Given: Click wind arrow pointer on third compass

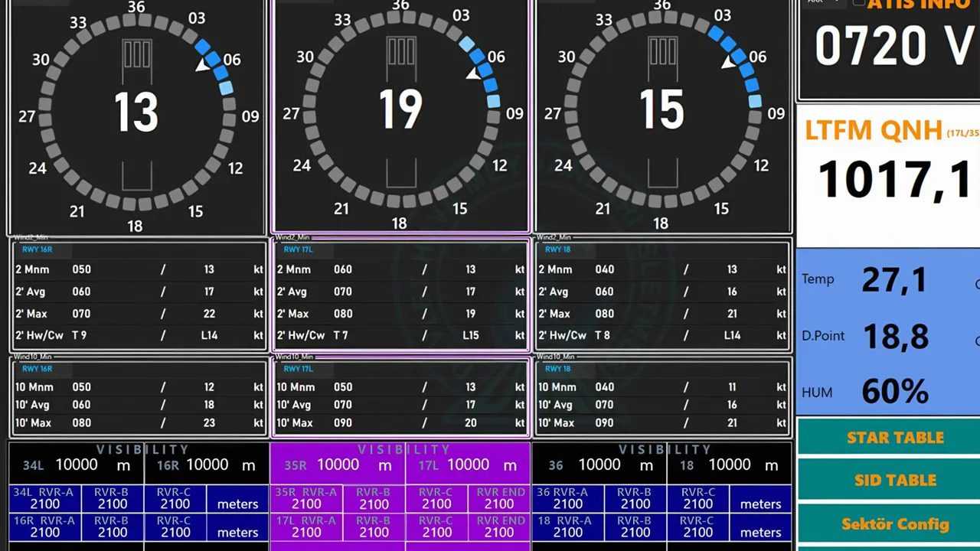Looking at the screenshot, I should 728,62.
